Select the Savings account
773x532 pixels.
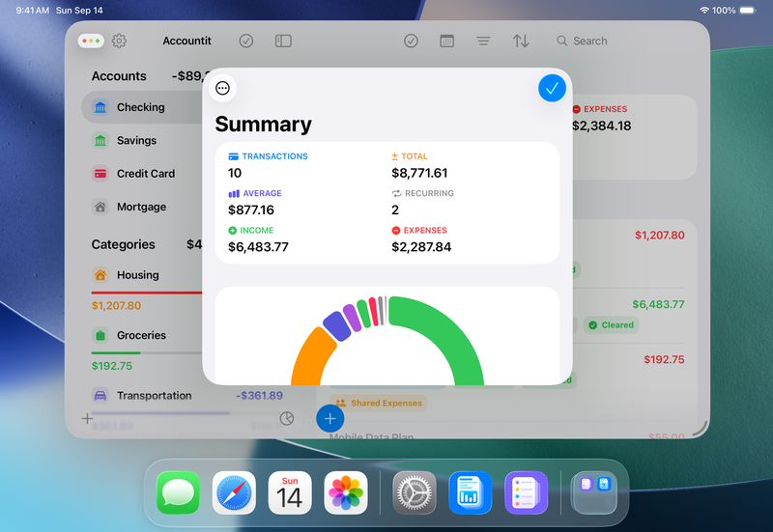[136, 140]
